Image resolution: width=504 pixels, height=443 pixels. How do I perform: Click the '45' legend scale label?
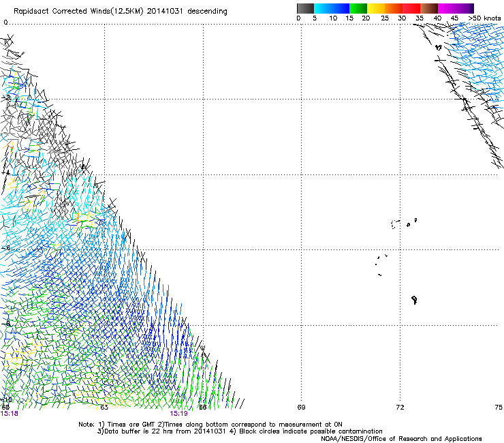tap(454, 18)
